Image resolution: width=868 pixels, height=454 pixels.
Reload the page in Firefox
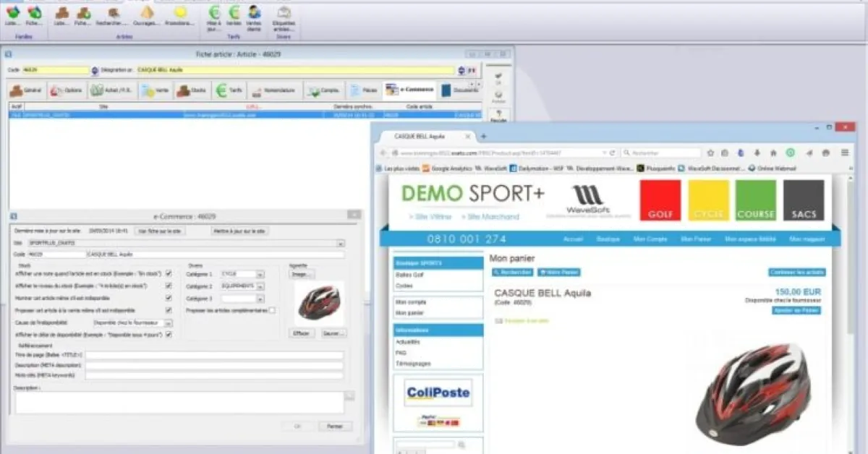tap(612, 153)
